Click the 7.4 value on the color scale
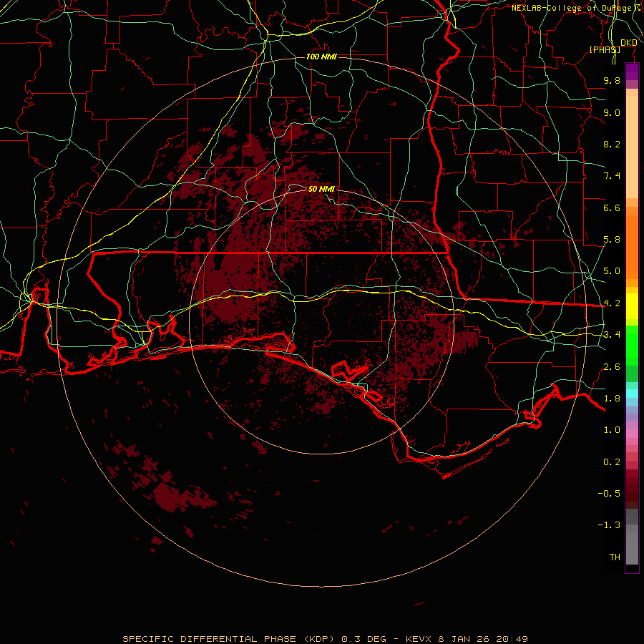 coord(612,176)
